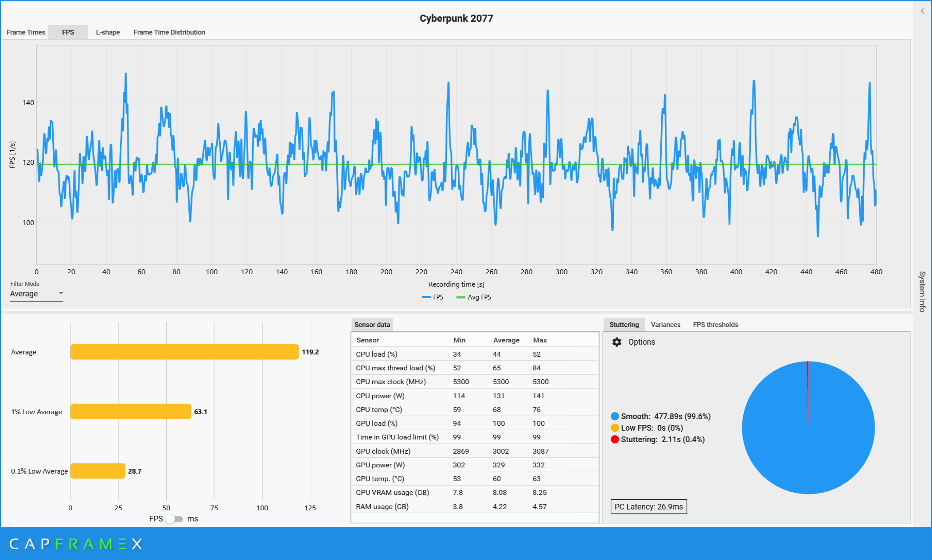The width and height of the screenshot is (932, 560).
Task: Toggle the Avg FPS legend entry
Action: pos(474,297)
